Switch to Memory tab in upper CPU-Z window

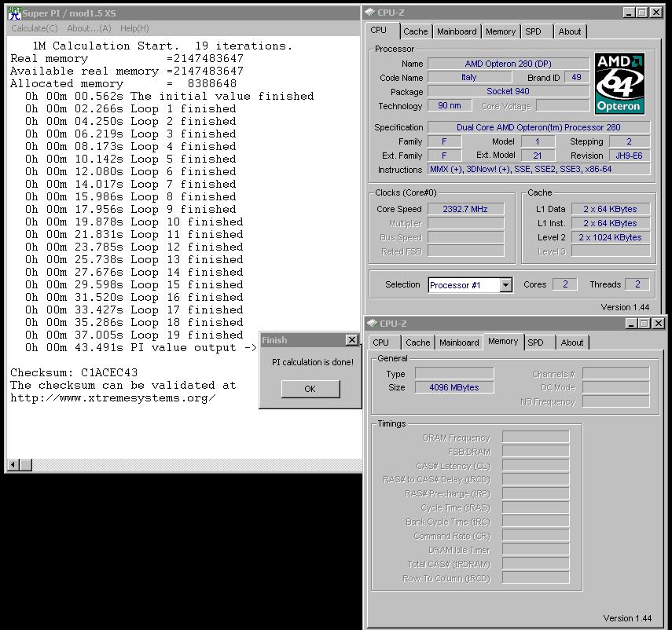click(x=501, y=31)
